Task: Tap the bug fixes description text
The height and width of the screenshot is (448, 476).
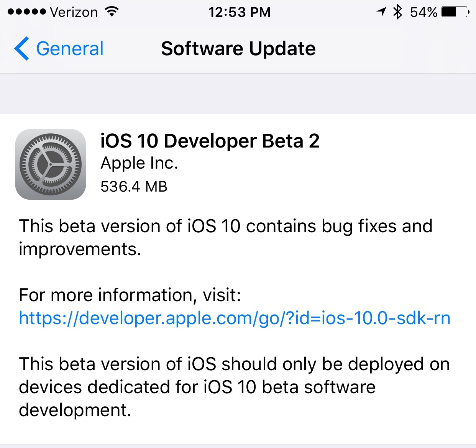Action: [225, 237]
